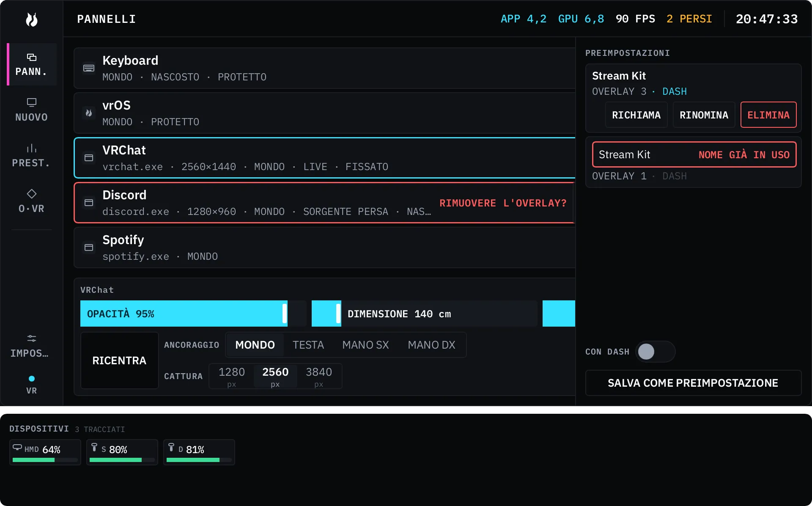Select TESTA anchoring option
Screen dimensions: 812x506
click(x=308, y=345)
